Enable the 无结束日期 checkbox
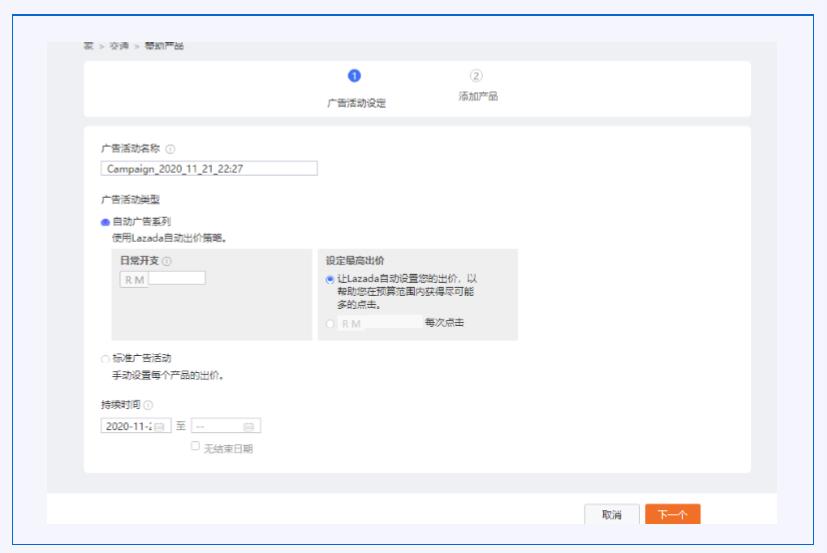827x553 pixels. 196,447
